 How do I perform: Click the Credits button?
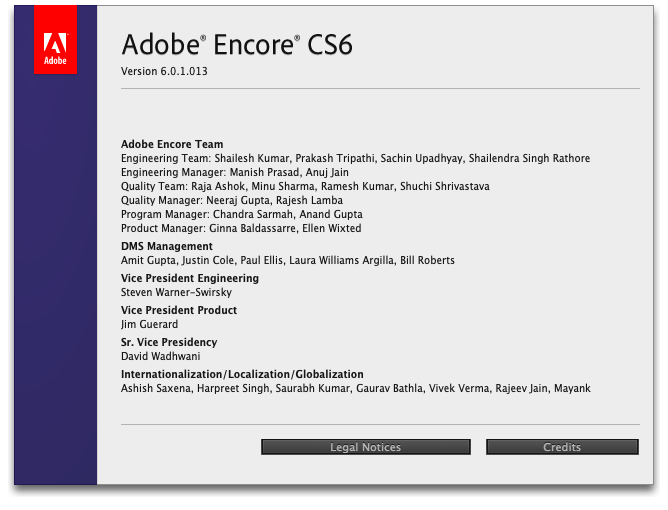[x=562, y=447]
